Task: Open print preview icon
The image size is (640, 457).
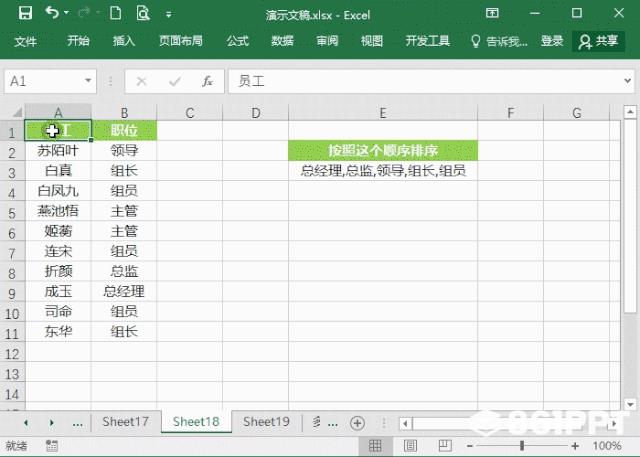Action: [143, 13]
